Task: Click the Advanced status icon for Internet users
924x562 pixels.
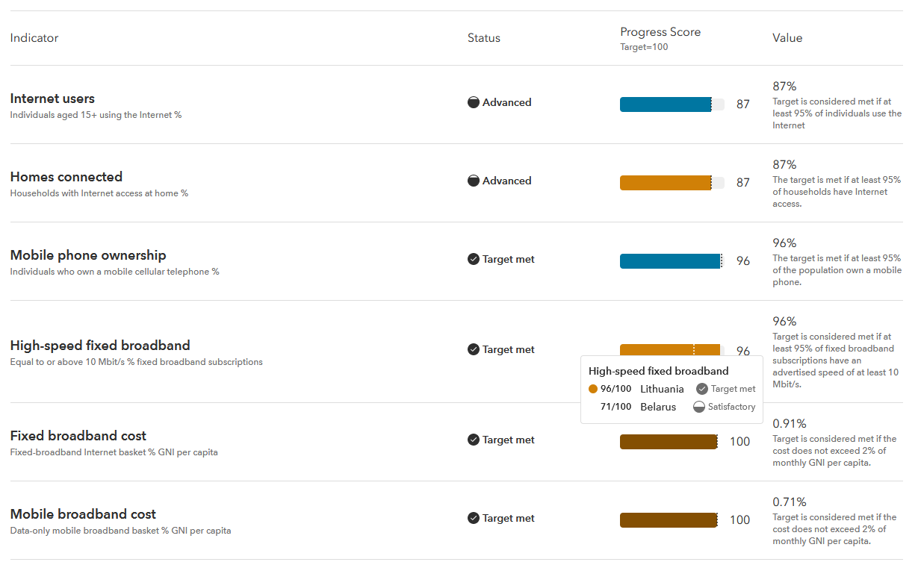Action: 474,103
